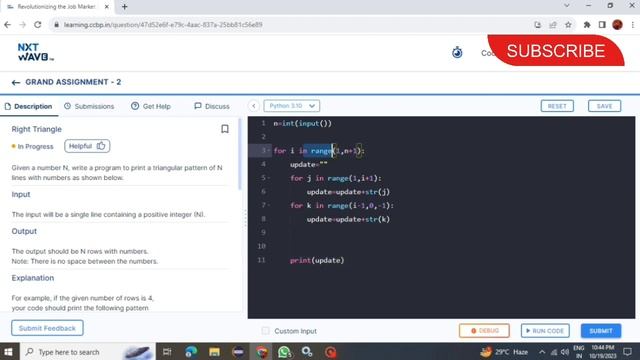Close the Revolutionizing the Job Market tab
Image resolution: width=640 pixels, height=360 pixels.
[x=107, y=7]
